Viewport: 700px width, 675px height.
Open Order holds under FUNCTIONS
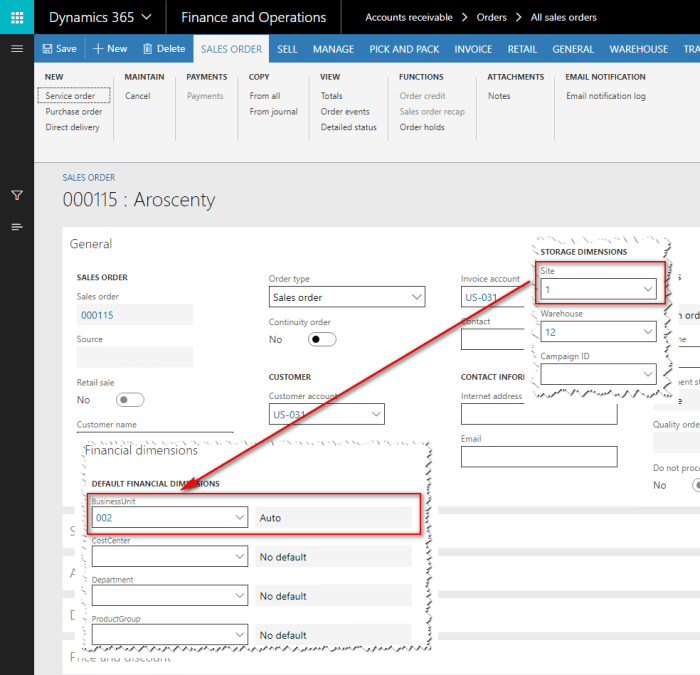422,127
